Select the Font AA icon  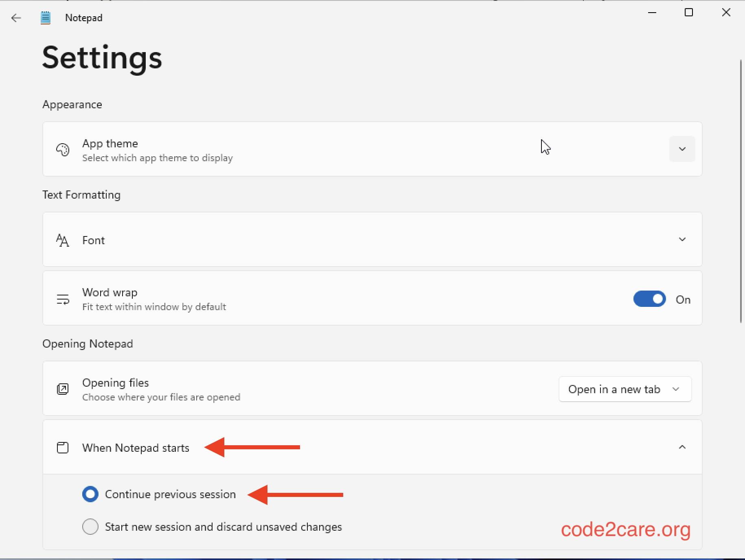pyautogui.click(x=62, y=240)
